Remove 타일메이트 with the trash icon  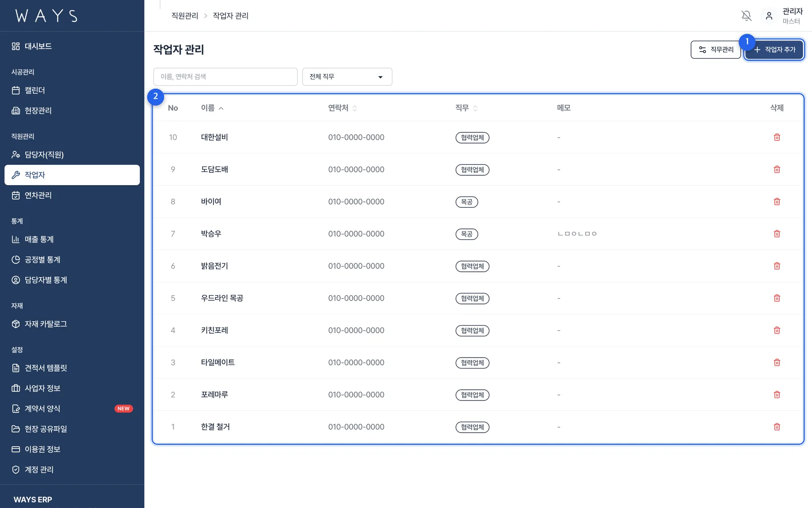(x=777, y=363)
